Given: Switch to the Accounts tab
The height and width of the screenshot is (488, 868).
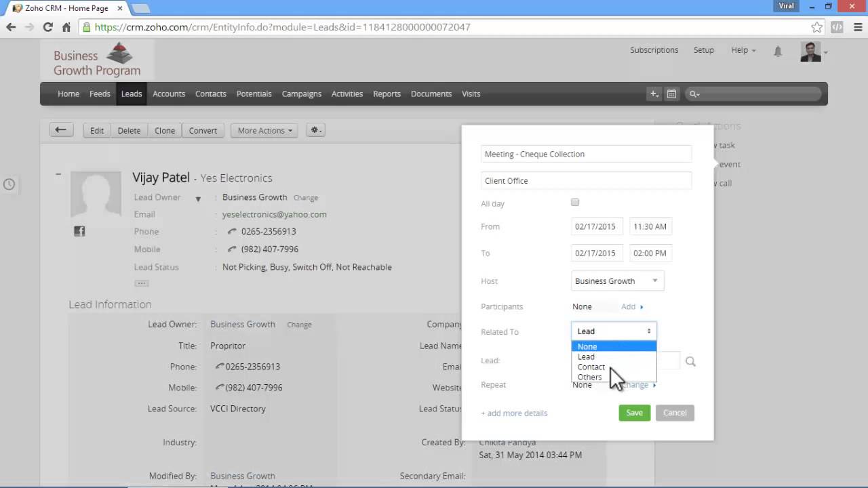Looking at the screenshot, I should 169,94.
